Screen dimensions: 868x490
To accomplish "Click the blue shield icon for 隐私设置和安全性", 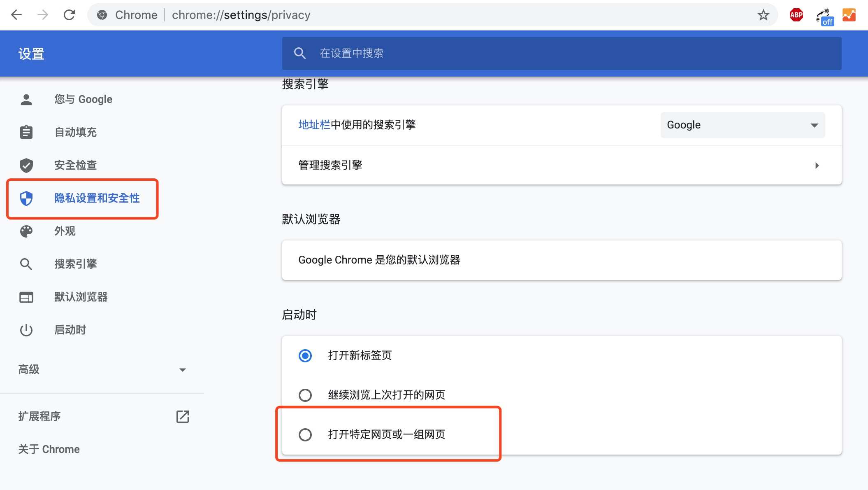I will pos(26,198).
